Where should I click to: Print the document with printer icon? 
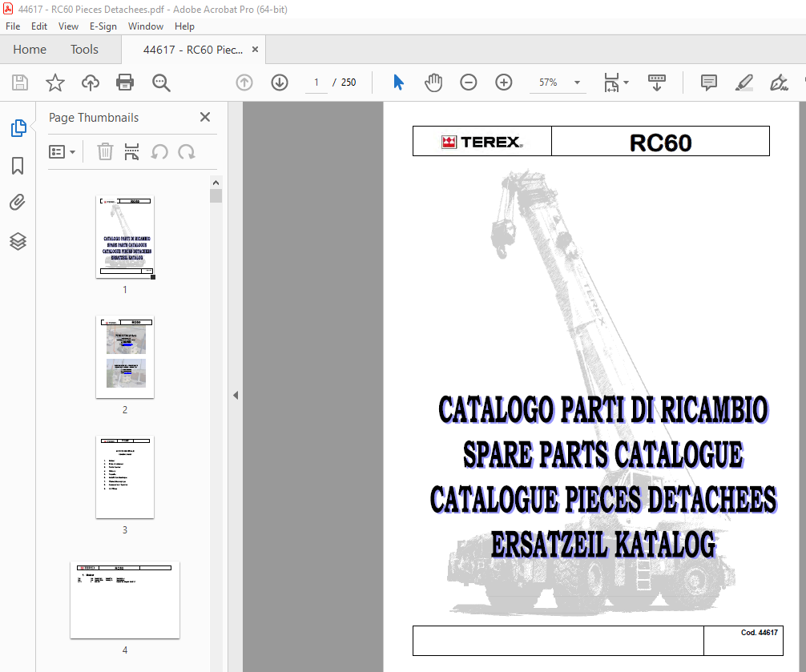point(125,82)
